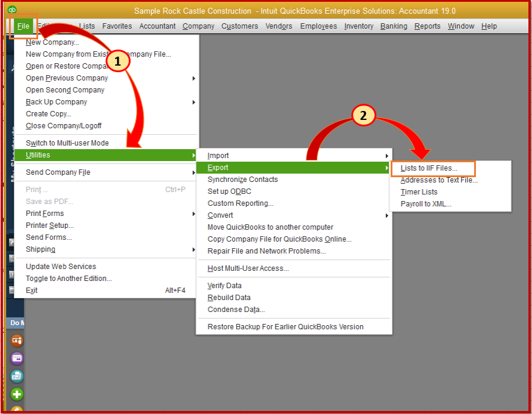
Task: Select Payroll to XML... export option
Action: pyautogui.click(x=426, y=204)
